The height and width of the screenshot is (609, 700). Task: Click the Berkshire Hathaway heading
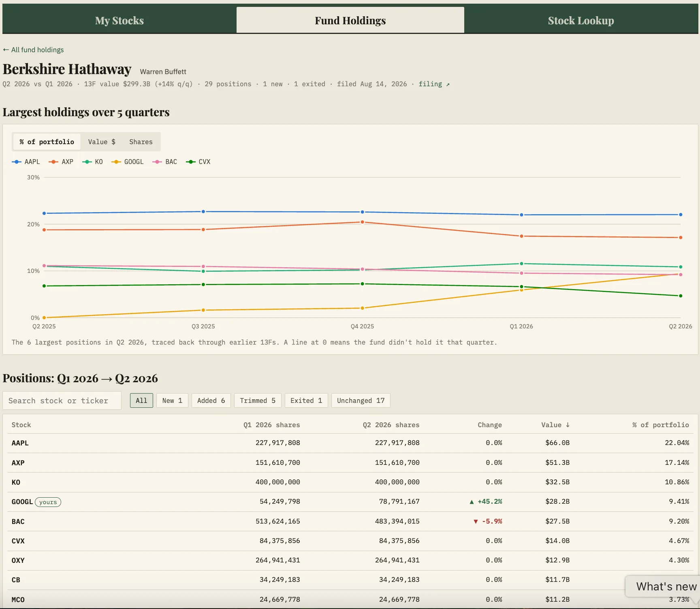pos(67,69)
